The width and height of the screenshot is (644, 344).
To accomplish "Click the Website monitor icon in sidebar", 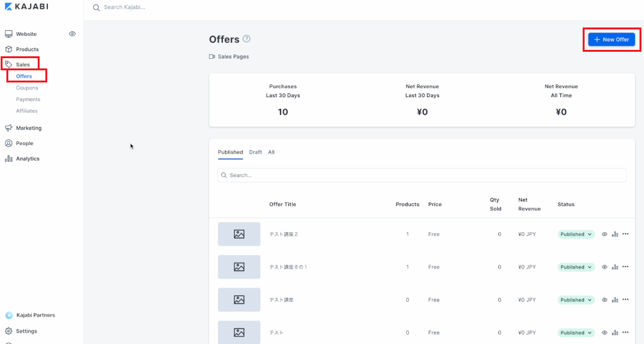I will click(x=9, y=34).
